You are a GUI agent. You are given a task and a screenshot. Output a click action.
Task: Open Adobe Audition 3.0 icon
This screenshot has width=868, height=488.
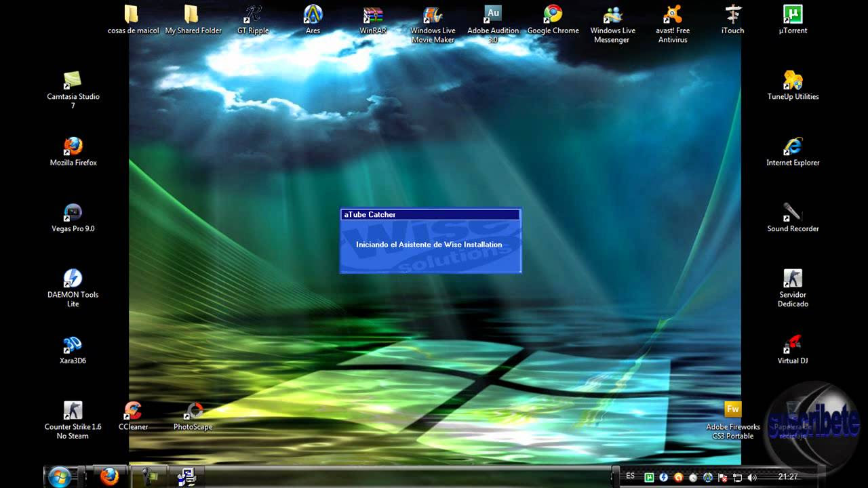pyautogui.click(x=493, y=24)
